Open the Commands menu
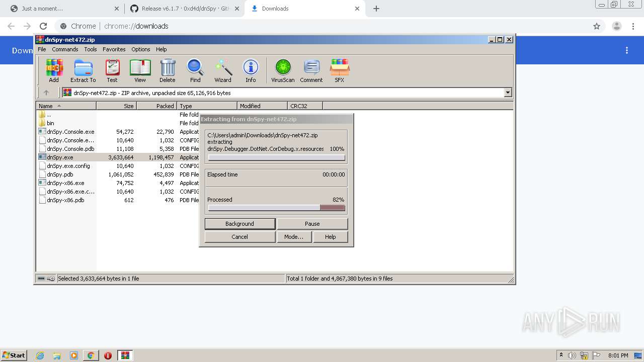 pos(65,49)
